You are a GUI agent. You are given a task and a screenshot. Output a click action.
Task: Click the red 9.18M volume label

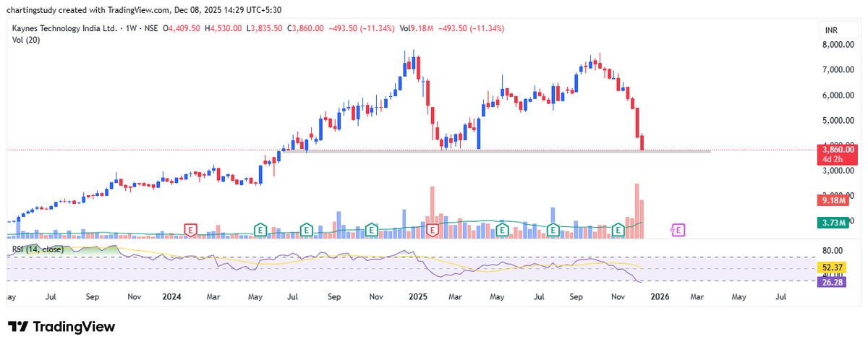(x=832, y=200)
